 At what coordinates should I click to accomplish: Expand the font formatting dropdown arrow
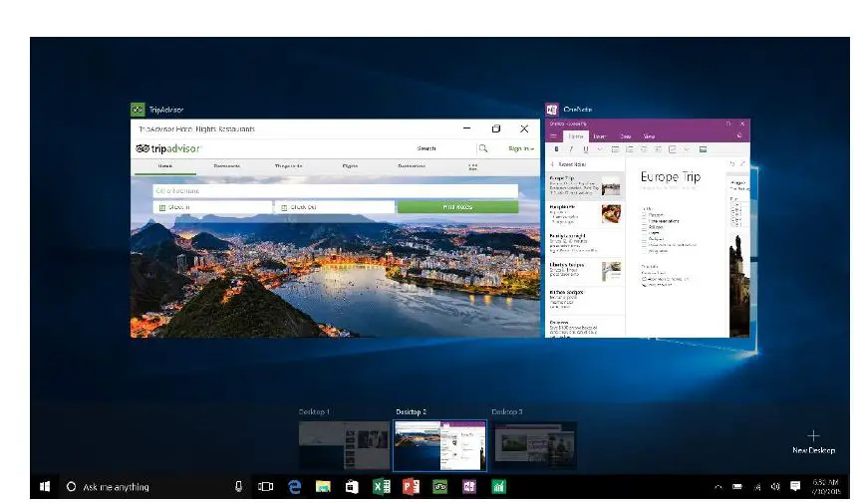click(x=600, y=149)
